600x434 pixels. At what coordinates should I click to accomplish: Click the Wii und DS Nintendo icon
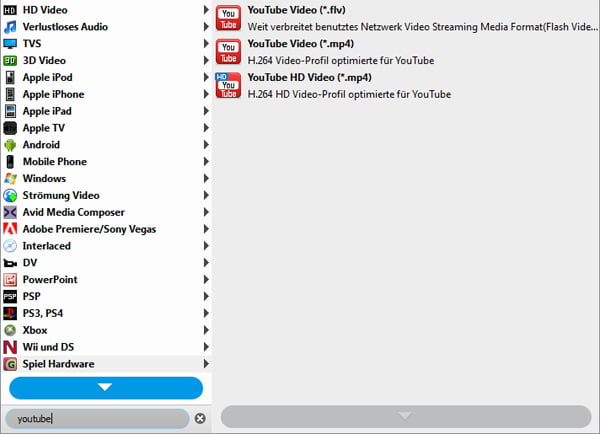click(10, 347)
